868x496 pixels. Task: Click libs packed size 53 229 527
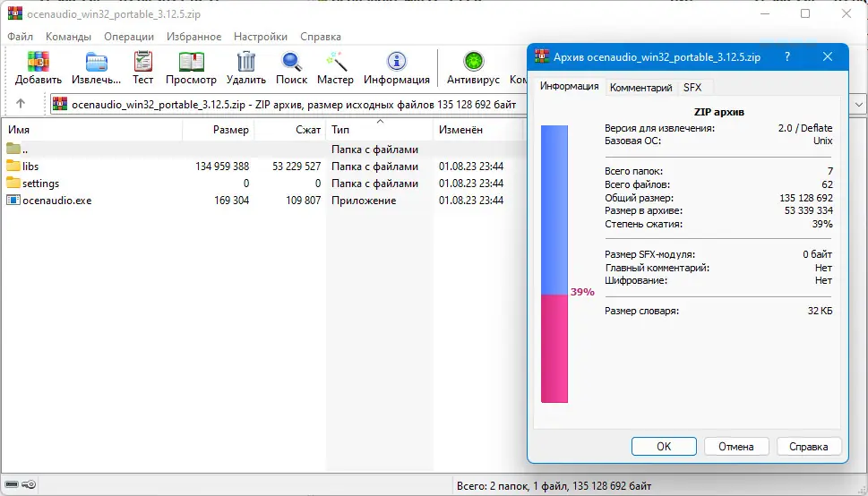[296, 166]
